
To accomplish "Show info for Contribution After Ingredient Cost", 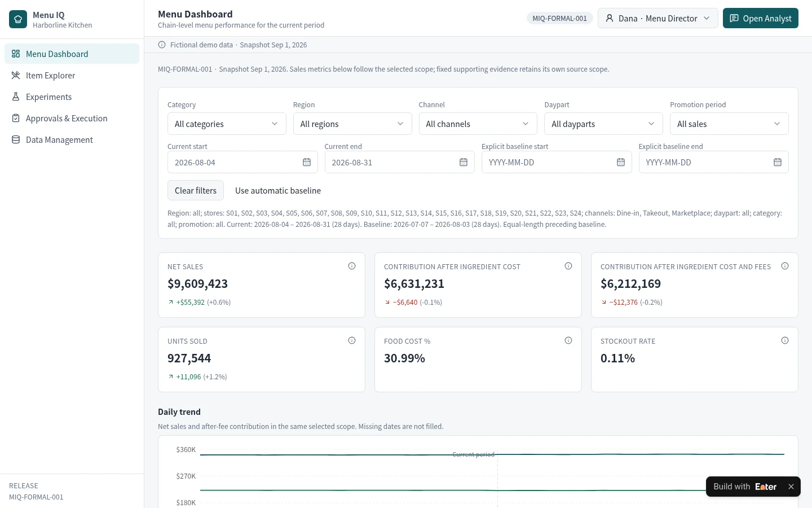I will click(x=568, y=266).
